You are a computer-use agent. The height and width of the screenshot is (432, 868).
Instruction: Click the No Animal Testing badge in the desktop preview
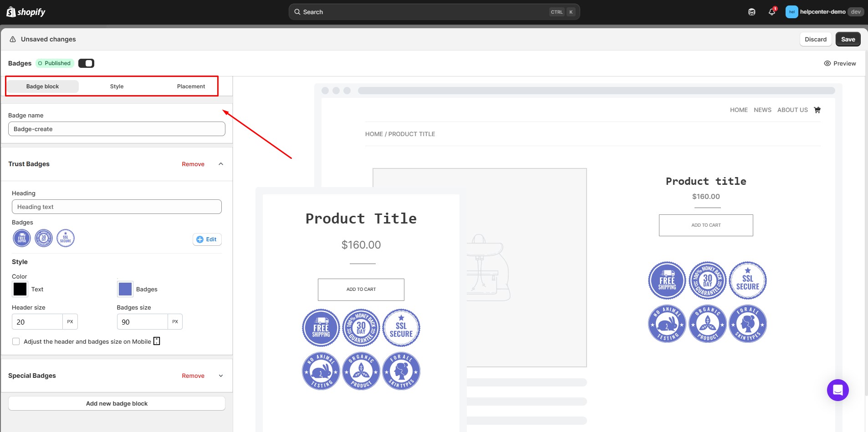point(667,324)
